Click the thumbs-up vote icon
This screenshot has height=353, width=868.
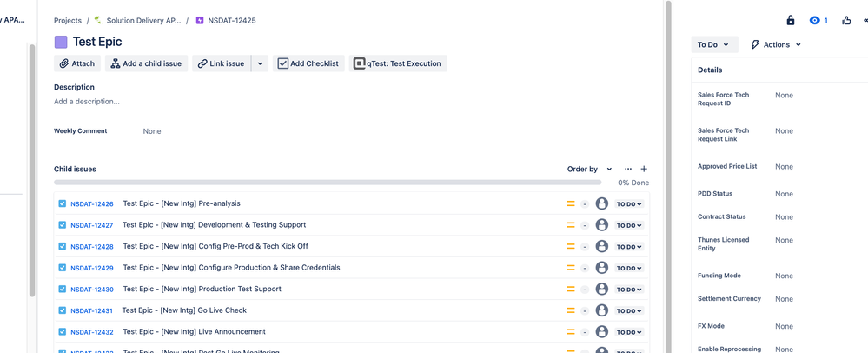(x=846, y=21)
